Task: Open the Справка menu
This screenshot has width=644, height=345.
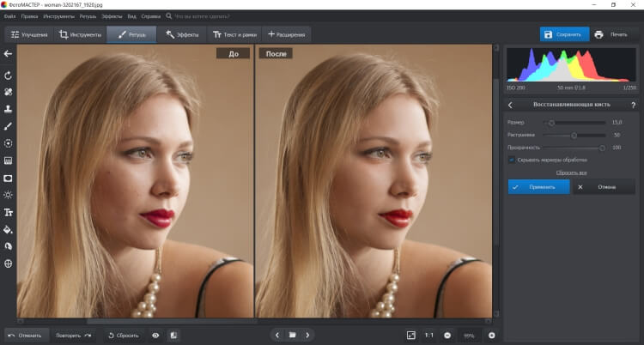Action: (151, 16)
